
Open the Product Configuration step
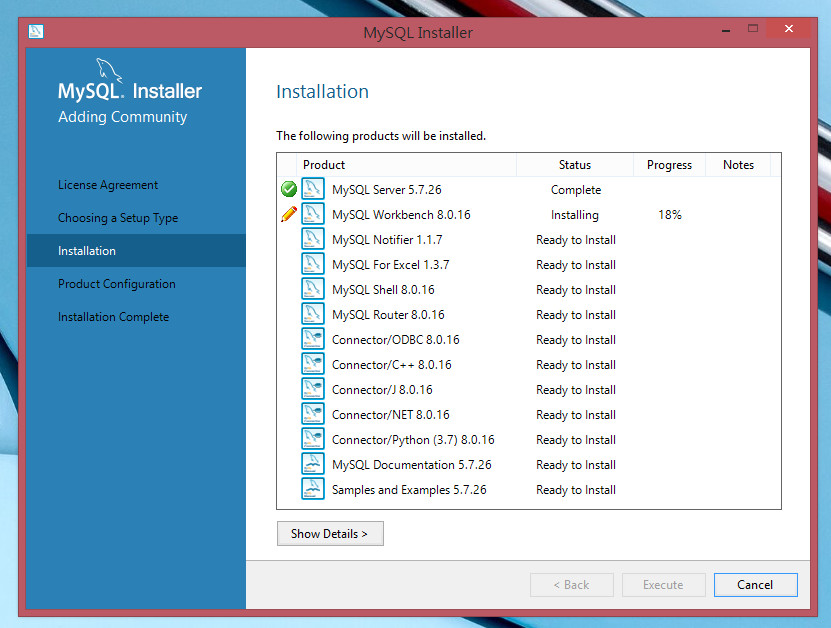click(x=117, y=284)
